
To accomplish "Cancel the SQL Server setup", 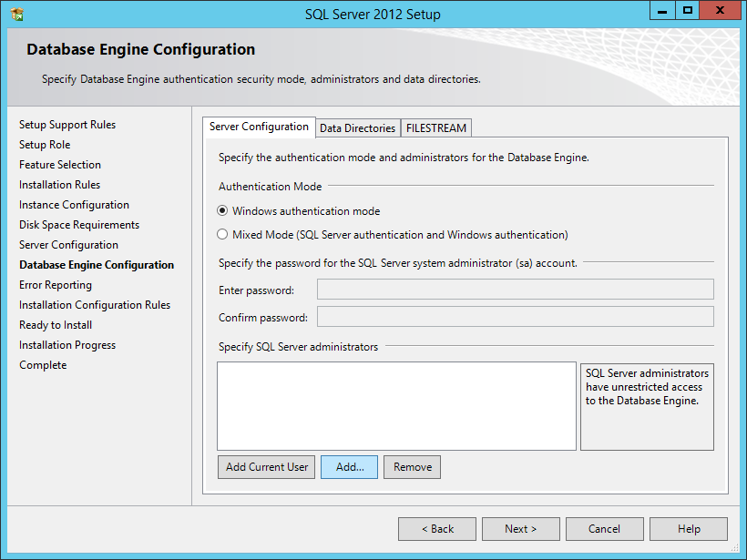I will [x=605, y=529].
